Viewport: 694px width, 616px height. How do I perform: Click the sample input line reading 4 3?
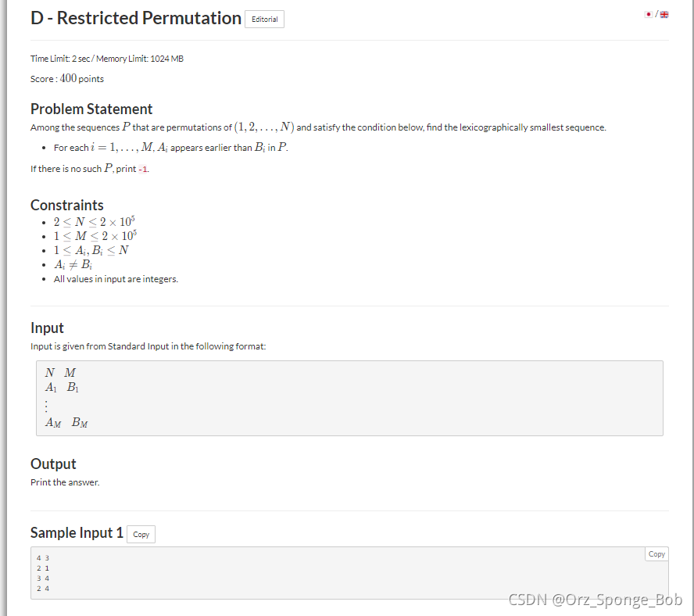(43, 557)
